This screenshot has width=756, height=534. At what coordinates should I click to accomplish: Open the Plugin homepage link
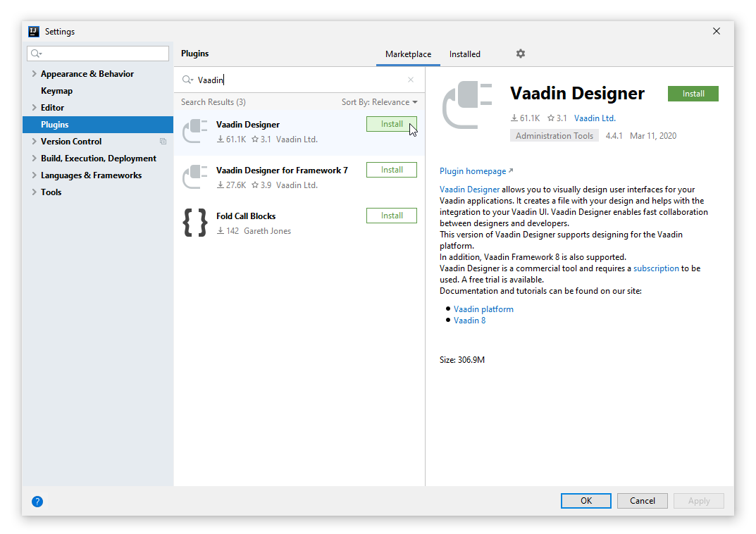(x=472, y=170)
